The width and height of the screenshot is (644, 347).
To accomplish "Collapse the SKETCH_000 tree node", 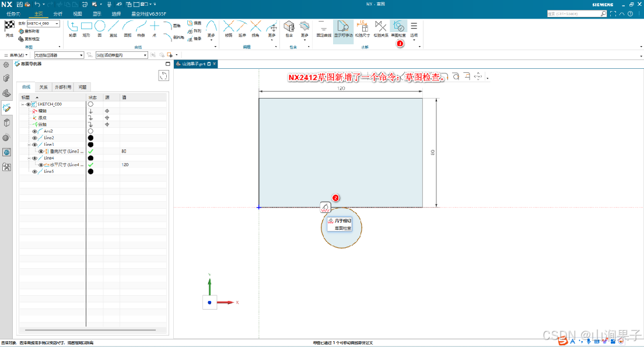I will [x=23, y=104].
